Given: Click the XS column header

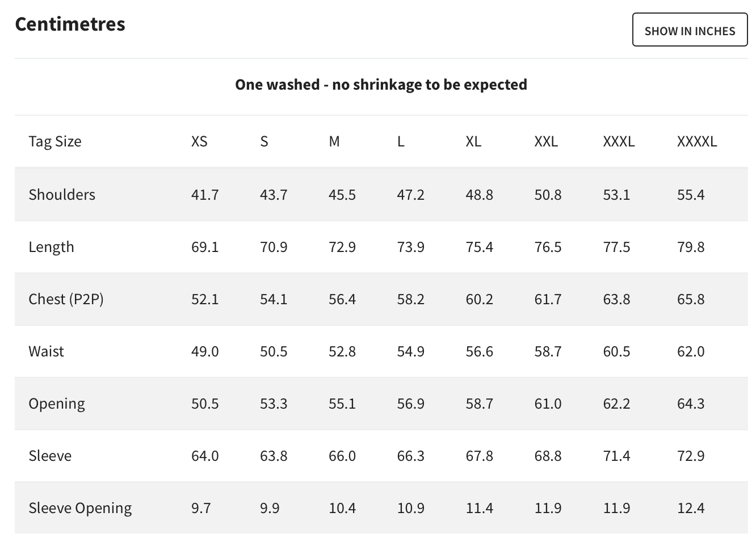Looking at the screenshot, I should coord(199,141).
